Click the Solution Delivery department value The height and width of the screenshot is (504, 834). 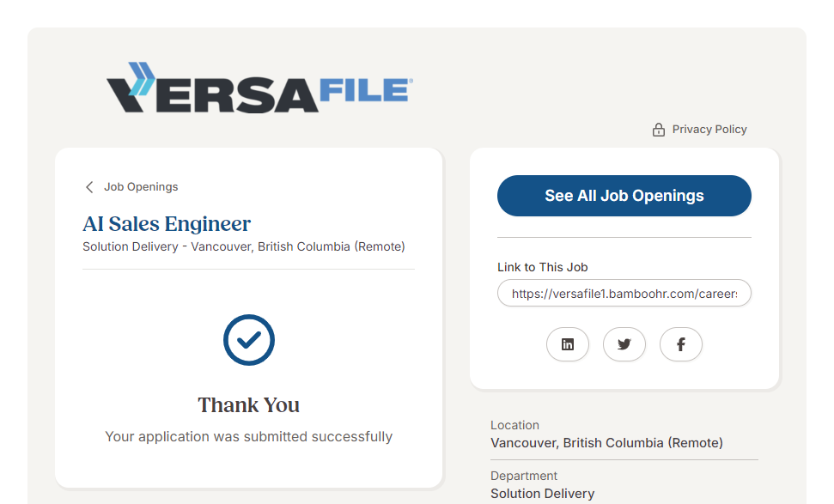tap(542, 494)
